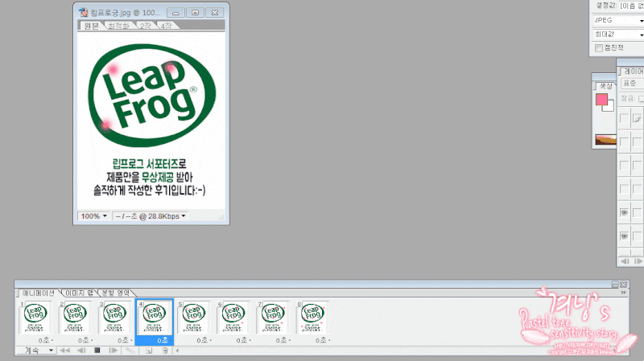Open the 표준 blend mode dropdown
The height and width of the screenshot is (361, 644).
pyautogui.click(x=633, y=84)
